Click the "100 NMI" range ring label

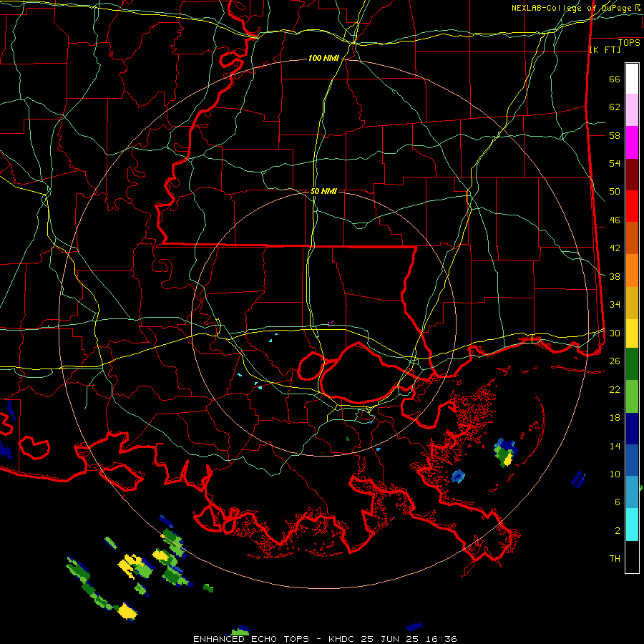tap(323, 59)
